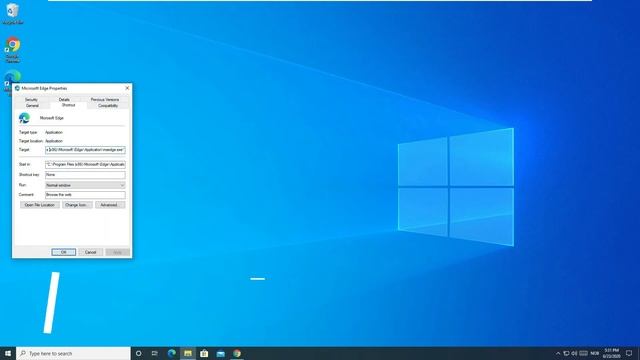Screen dimensions: 640x360
Task: Open the Advanced shortcut options
Action: [x=110, y=205]
